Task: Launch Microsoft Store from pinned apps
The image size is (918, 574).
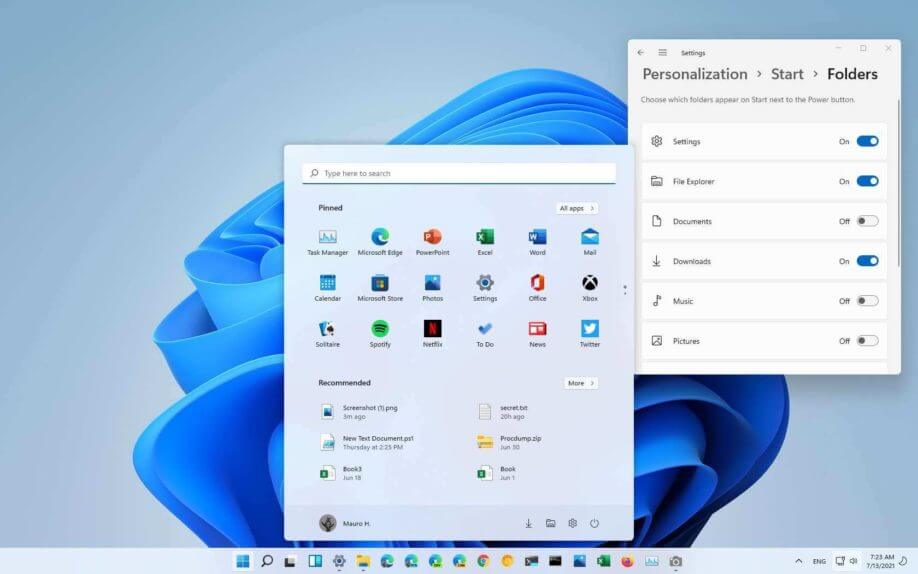Action: coord(380,288)
